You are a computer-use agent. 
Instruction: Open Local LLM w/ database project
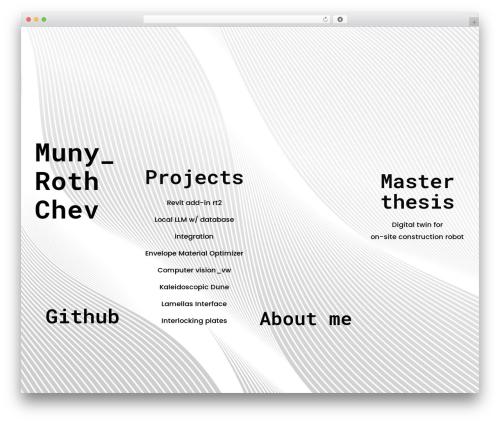coord(194,220)
